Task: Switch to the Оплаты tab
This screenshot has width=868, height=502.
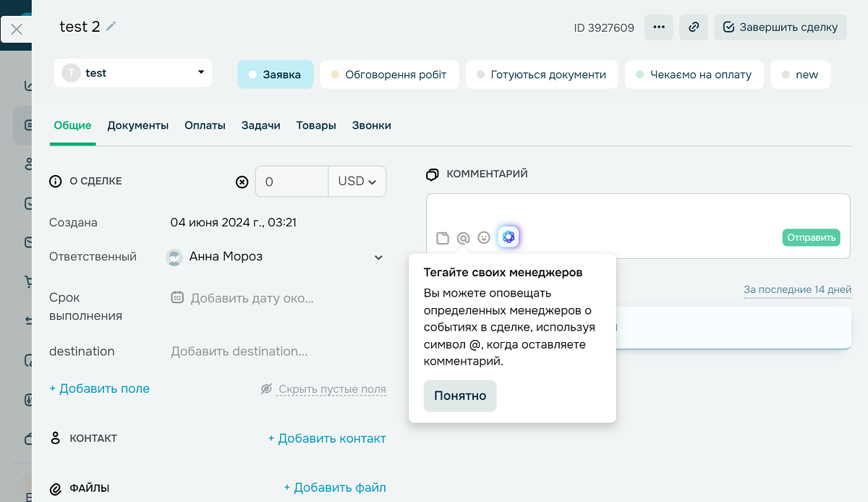Action: click(205, 125)
